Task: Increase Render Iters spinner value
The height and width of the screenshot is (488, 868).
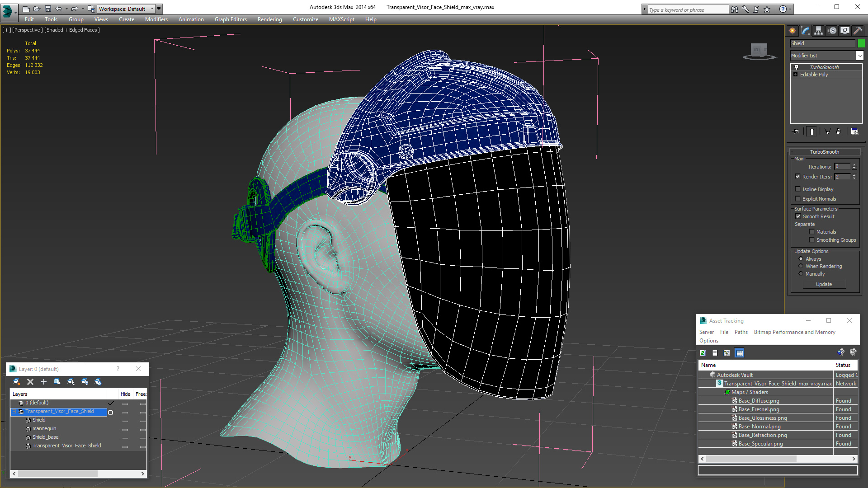Action: tap(854, 175)
